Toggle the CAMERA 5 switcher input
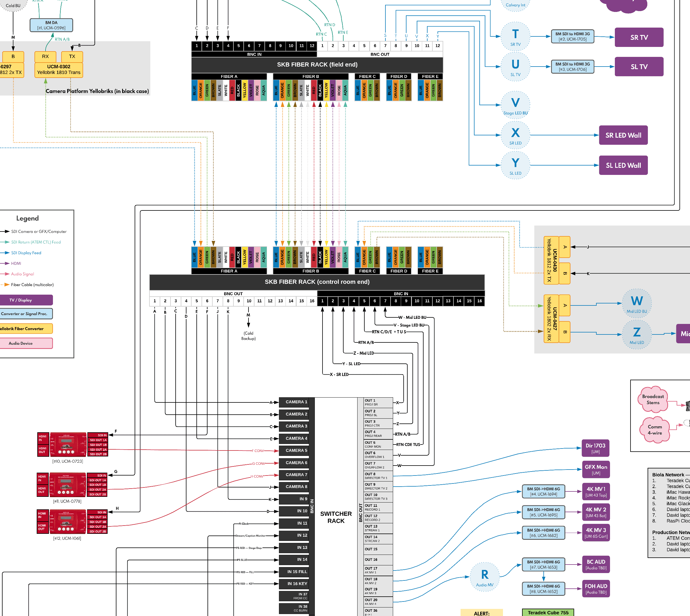Viewport: 690px width, 616px height. click(x=294, y=450)
